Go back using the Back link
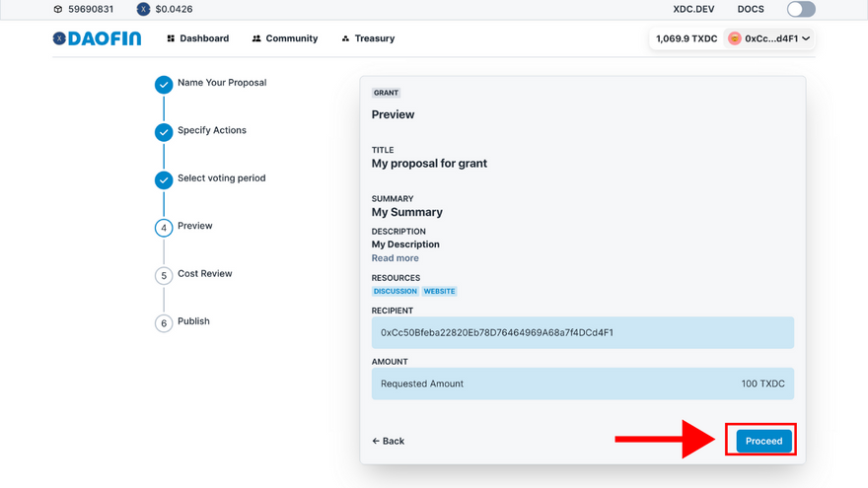868x488 pixels. tap(388, 441)
